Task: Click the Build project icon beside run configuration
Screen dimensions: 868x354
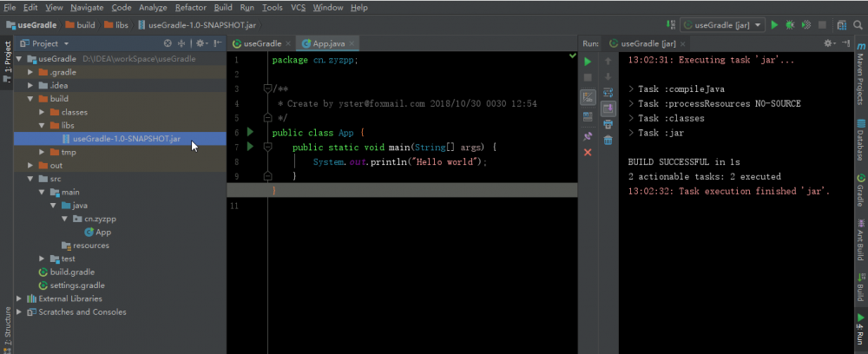Action: tap(671, 25)
